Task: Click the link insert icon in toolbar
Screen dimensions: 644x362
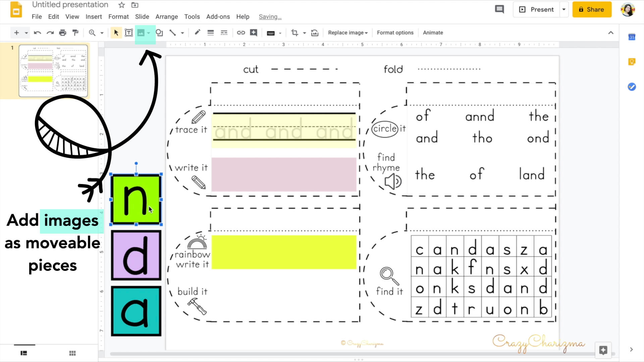Action: (240, 32)
